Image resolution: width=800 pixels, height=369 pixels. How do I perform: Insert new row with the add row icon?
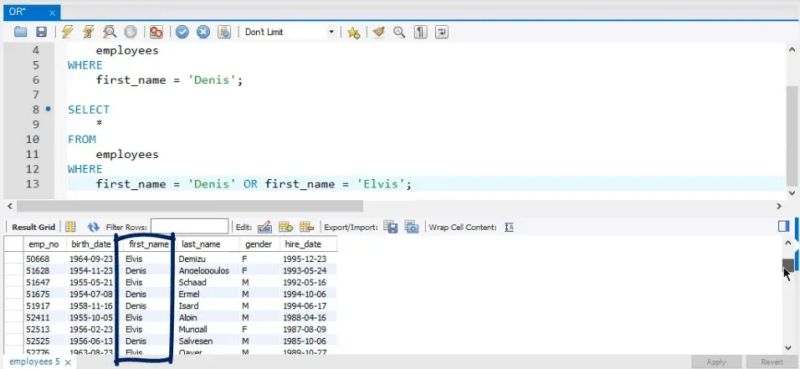(x=285, y=227)
